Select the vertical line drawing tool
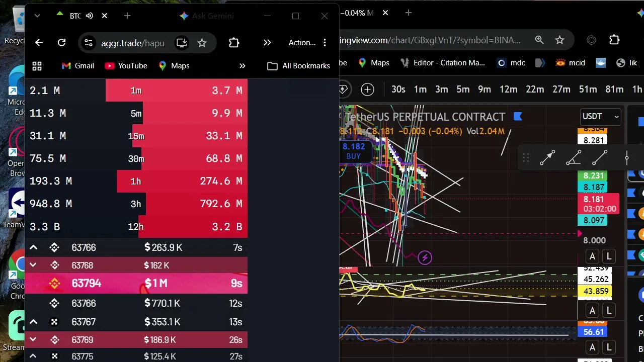 coord(626,158)
